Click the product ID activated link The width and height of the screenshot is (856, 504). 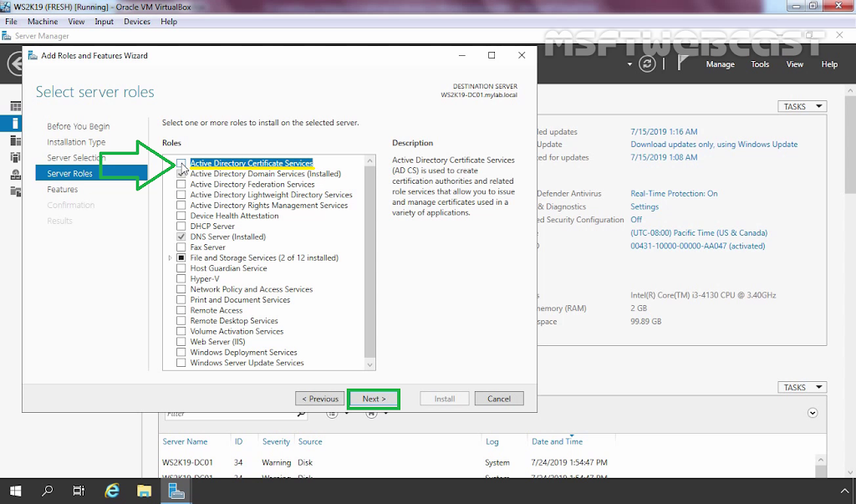(x=698, y=246)
